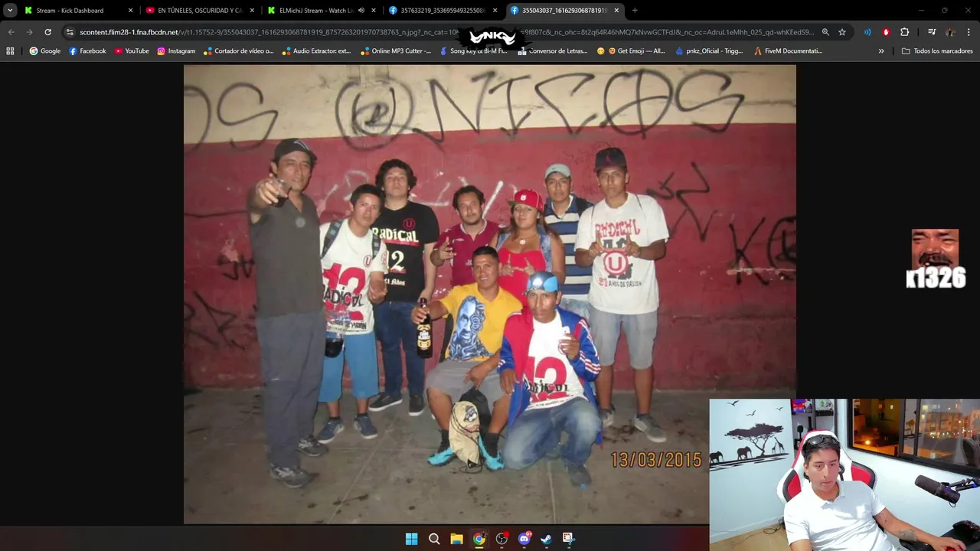Open a new browser tab
Viewport: 980px width, 551px height.
[x=635, y=11]
